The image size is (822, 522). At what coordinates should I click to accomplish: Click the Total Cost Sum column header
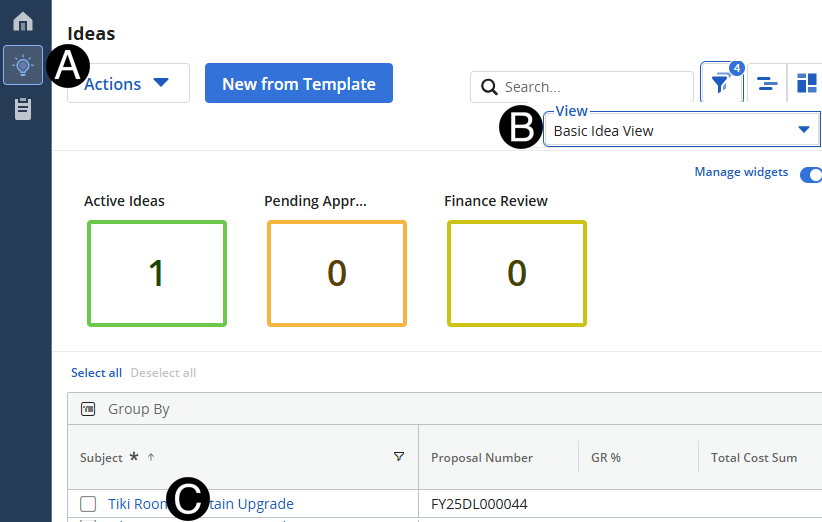pyautogui.click(x=753, y=457)
